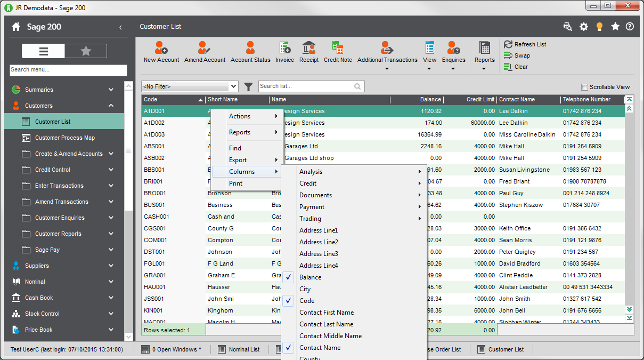Jump to top of list arrow

(629, 99)
